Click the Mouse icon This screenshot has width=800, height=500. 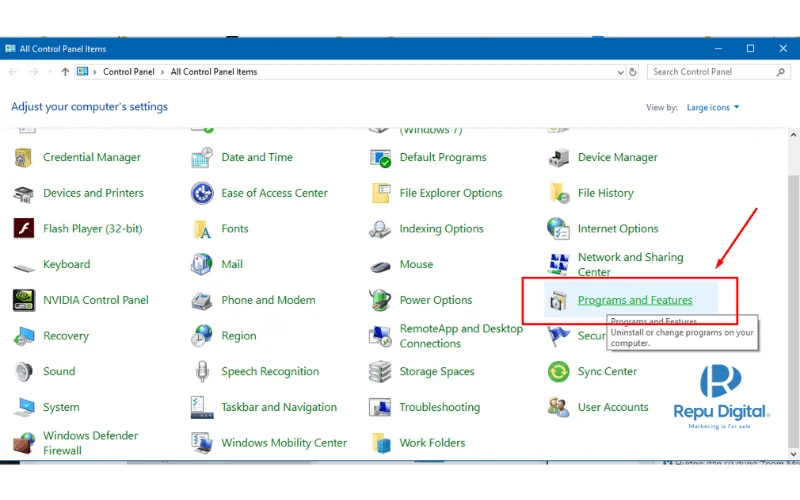click(x=380, y=266)
